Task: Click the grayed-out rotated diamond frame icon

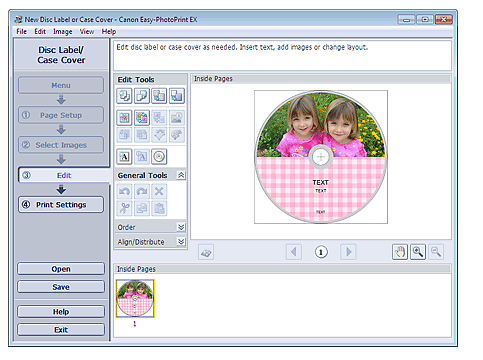Action: (159, 135)
